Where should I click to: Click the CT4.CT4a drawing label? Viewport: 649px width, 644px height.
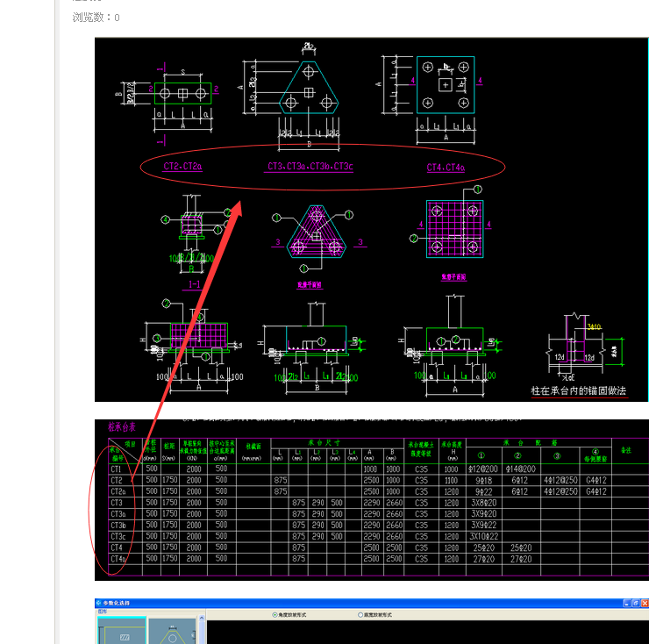tap(446, 168)
